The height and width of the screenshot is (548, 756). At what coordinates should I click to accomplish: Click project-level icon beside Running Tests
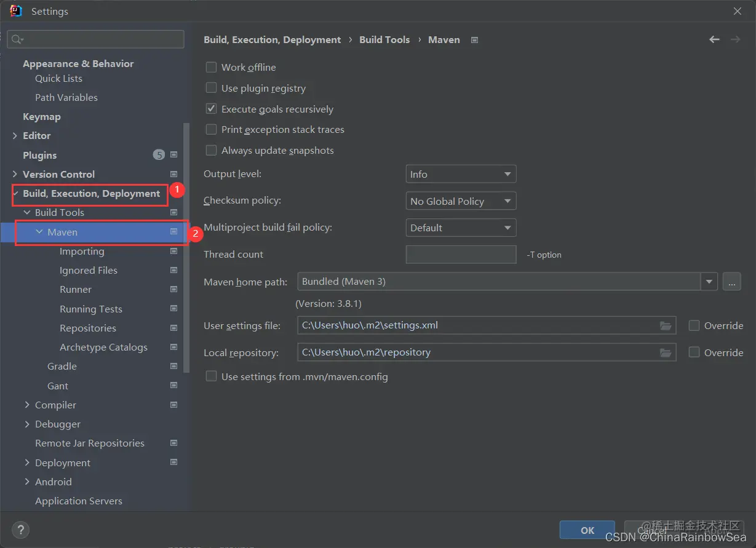point(174,309)
